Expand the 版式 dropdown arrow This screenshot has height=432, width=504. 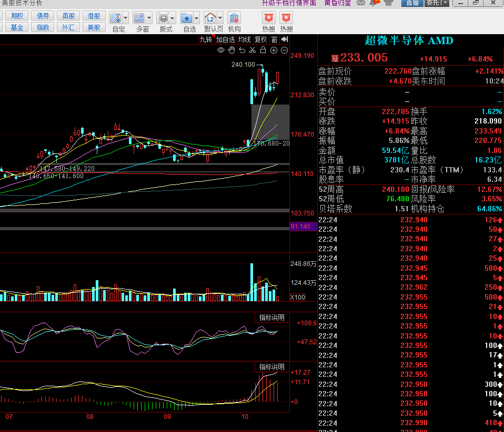173,18
